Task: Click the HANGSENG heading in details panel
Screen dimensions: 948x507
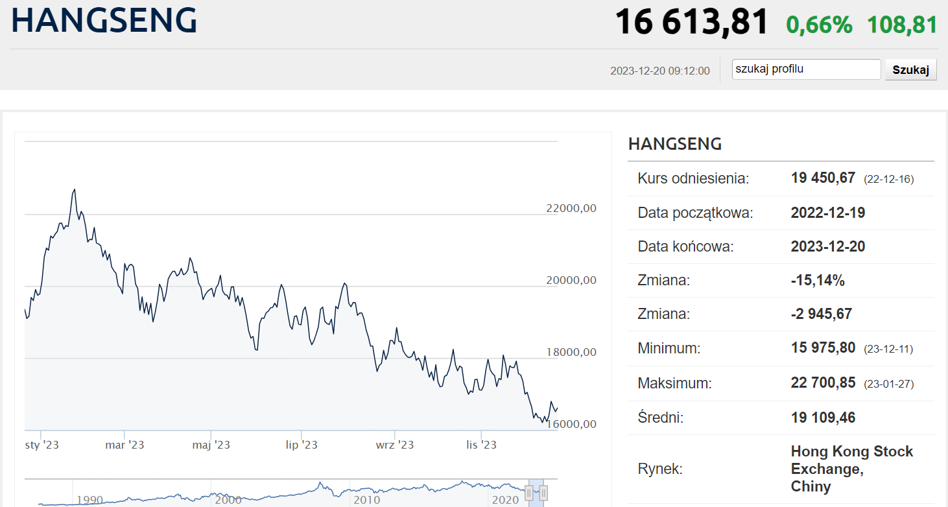Action: tap(675, 144)
